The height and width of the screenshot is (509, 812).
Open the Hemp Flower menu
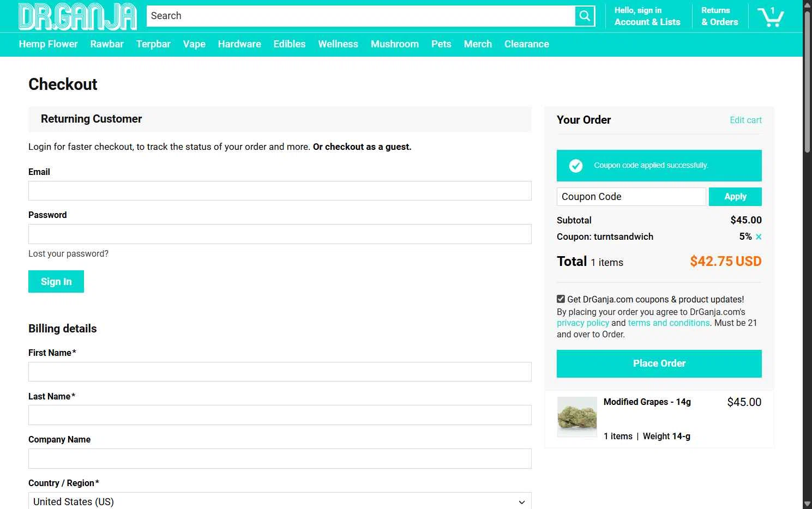coord(48,44)
